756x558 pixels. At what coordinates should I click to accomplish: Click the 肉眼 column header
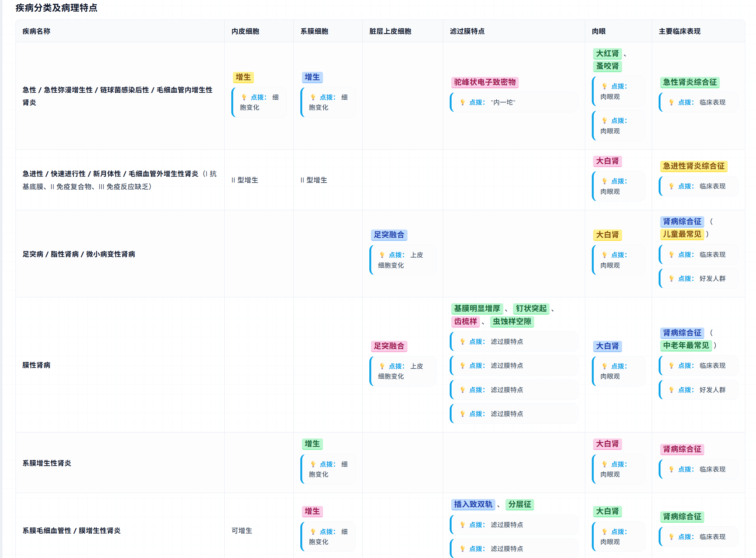point(599,31)
